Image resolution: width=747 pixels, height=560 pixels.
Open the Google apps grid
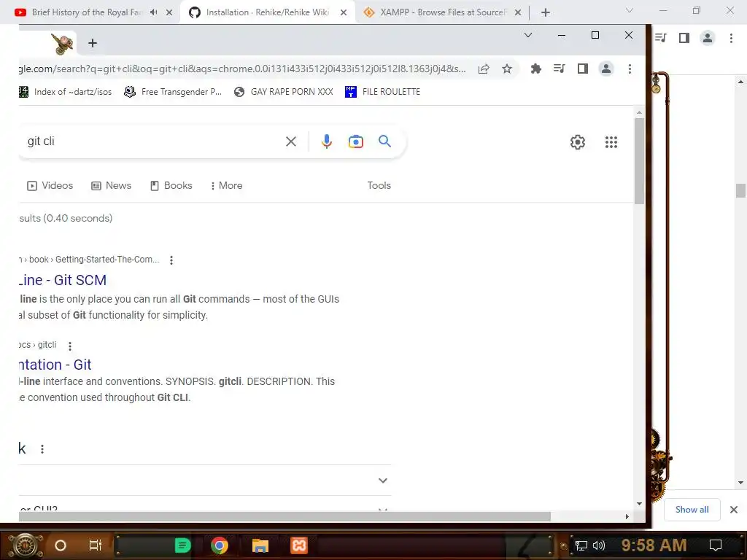[x=611, y=142]
